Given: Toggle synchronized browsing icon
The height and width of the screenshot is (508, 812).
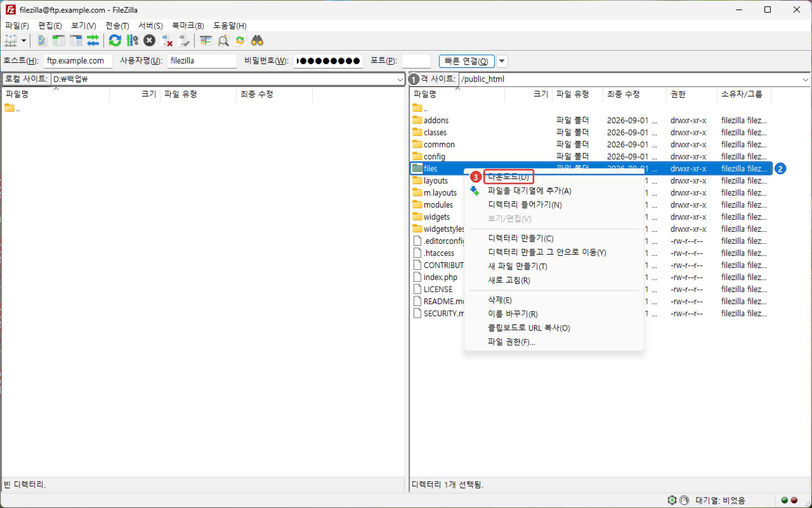Looking at the screenshot, I should coord(240,41).
